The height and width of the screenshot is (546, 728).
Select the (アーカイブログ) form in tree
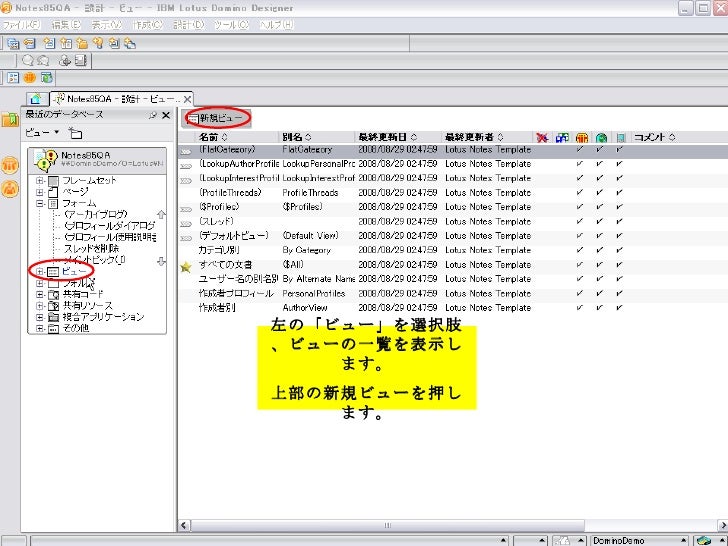96,214
